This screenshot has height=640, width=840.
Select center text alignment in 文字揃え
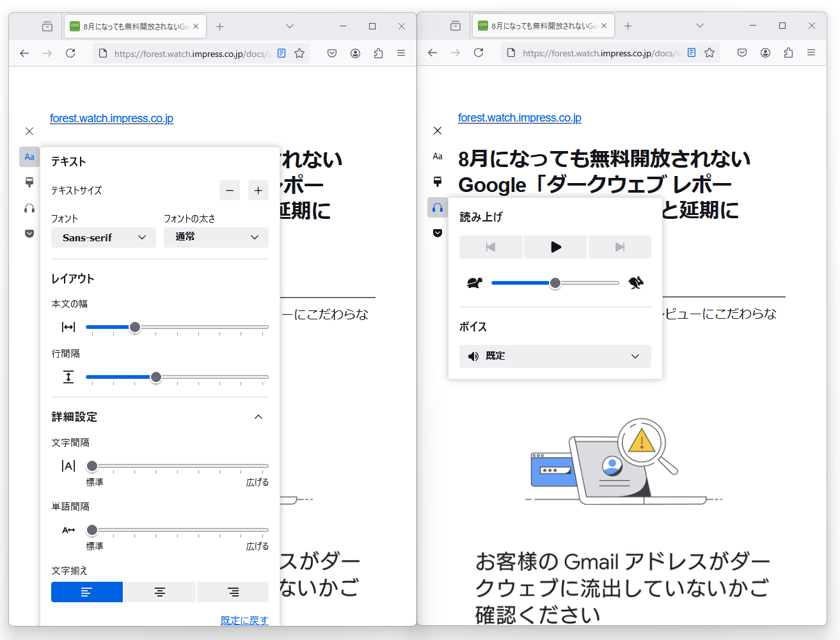[159, 592]
